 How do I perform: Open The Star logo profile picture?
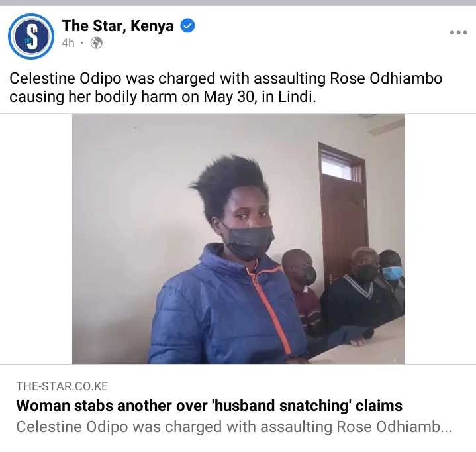31,36
